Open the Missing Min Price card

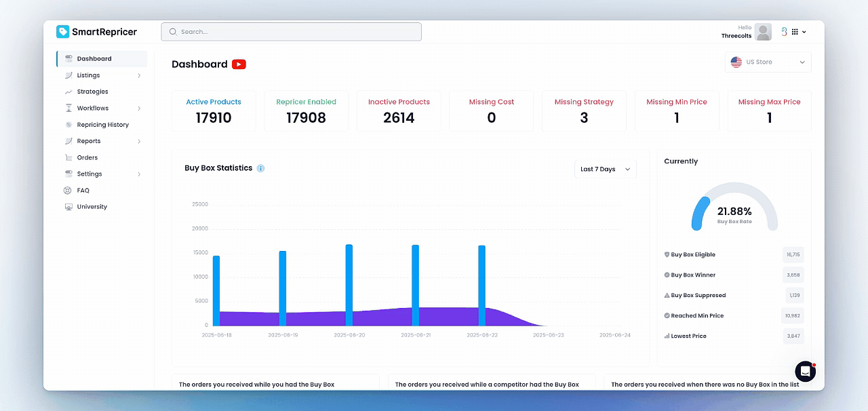677,111
